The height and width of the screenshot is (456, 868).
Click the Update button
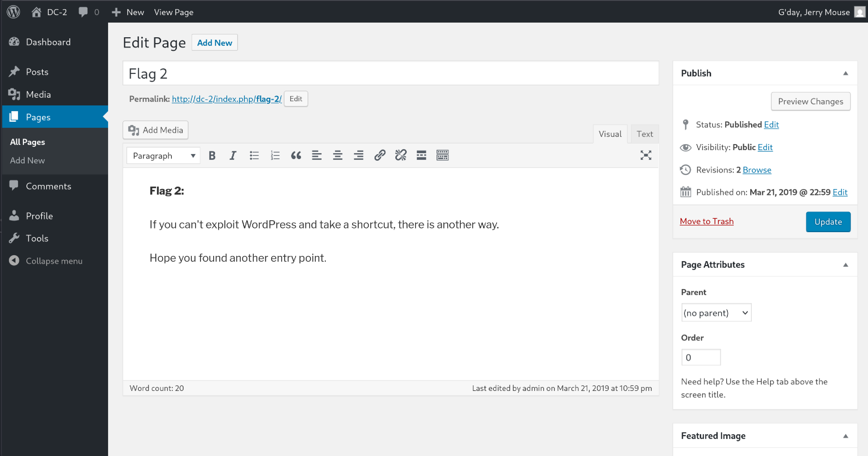click(x=828, y=222)
